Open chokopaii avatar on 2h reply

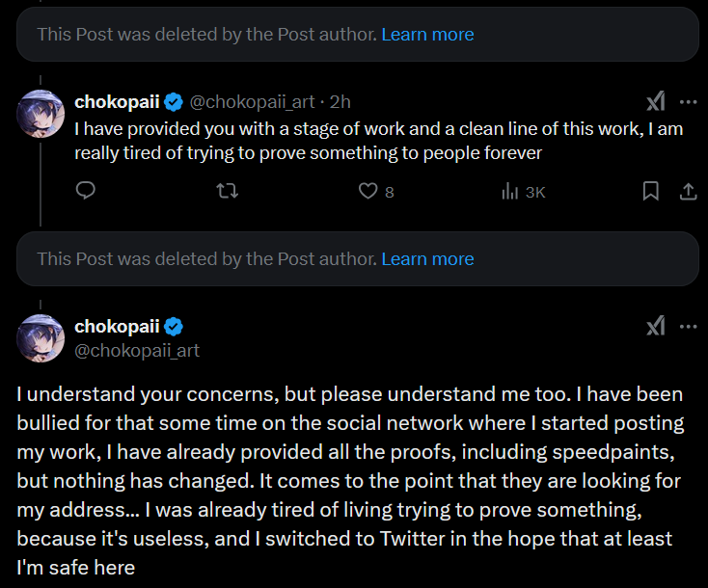click(x=41, y=114)
